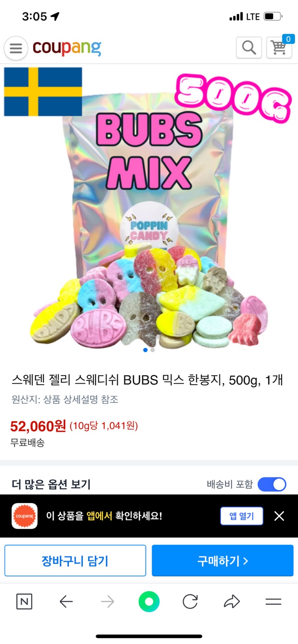The height and width of the screenshot is (644, 298).
Task: Tap the orange Coupang app icon in banner
Action: (x=25, y=516)
